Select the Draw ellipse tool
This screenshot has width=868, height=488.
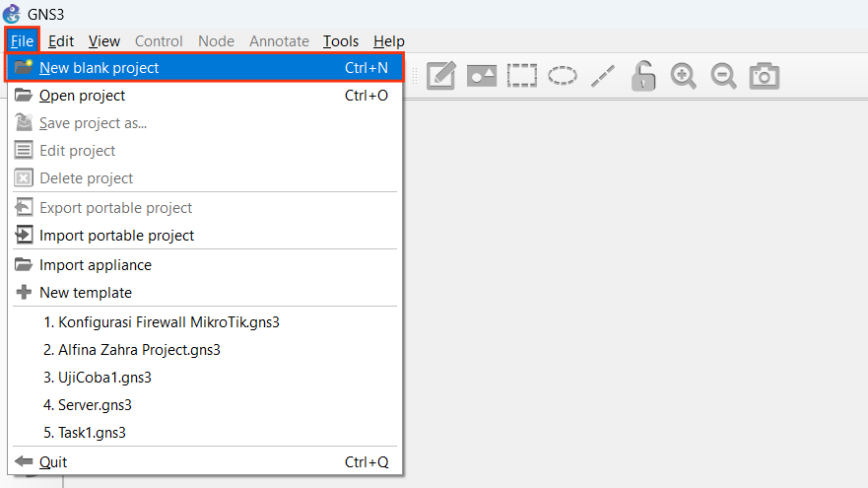pyautogui.click(x=563, y=76)
